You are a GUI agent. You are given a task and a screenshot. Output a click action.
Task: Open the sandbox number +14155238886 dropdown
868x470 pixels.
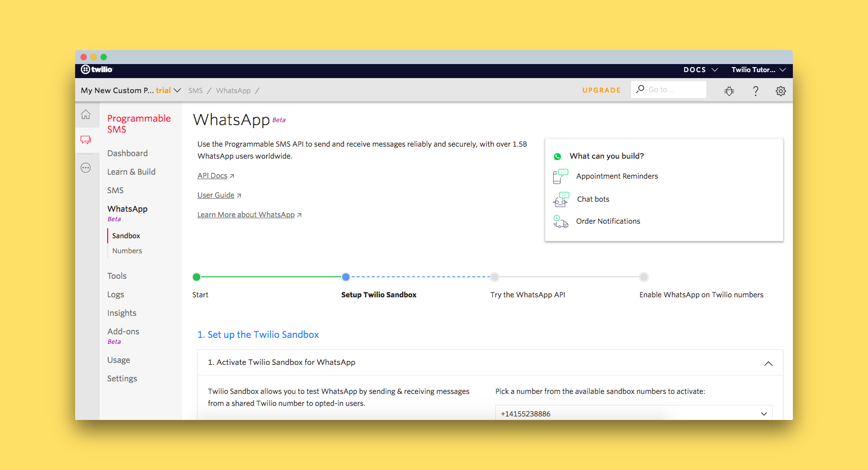click(x=634, y=413)
